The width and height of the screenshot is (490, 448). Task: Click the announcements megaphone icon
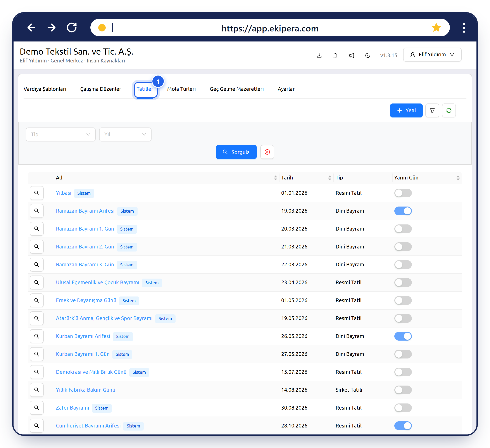(x=352, y=55)
